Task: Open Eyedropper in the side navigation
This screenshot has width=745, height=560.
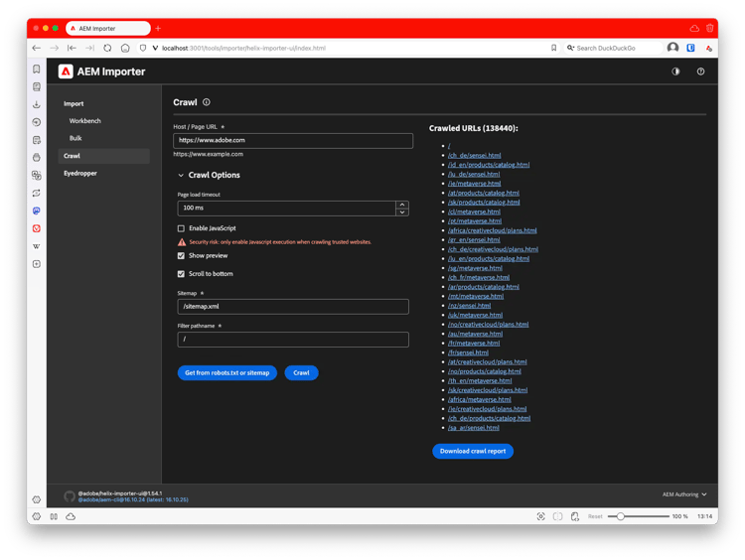Action: (x=80, y=174)
